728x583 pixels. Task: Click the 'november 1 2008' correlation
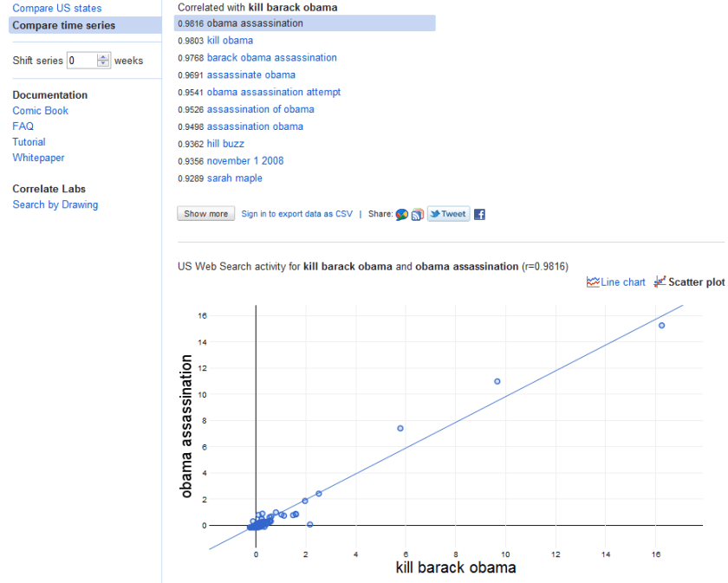coord(245,161)
